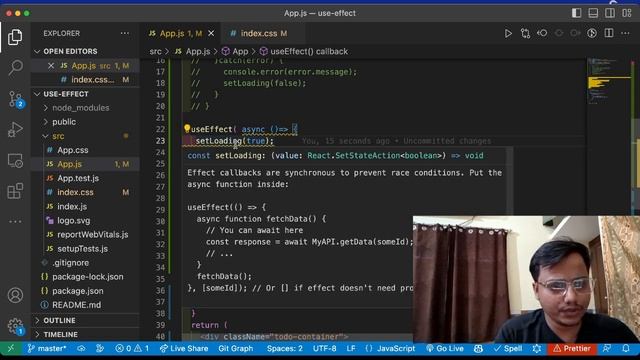The width and height of the screenshot is (640, 360).
Task: Open App.test.js in the file tree
Action: click(x=85, y=178)
